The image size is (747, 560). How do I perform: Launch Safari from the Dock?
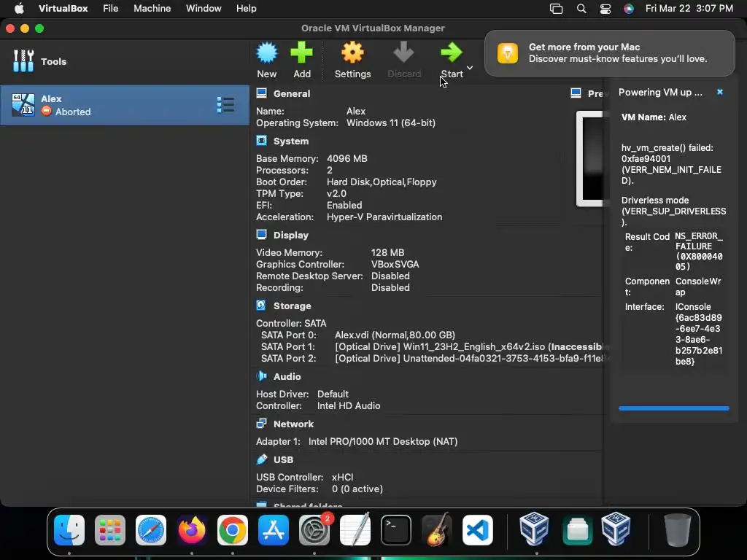click(x=151, y=529)
